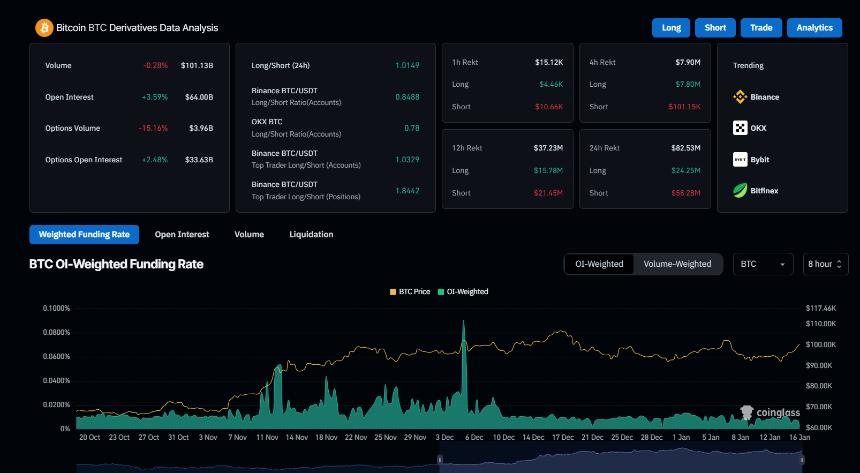Click the 24h Rekt total $82.53M
The height and width of the screenshot is (473, 860).
(686, 148)
